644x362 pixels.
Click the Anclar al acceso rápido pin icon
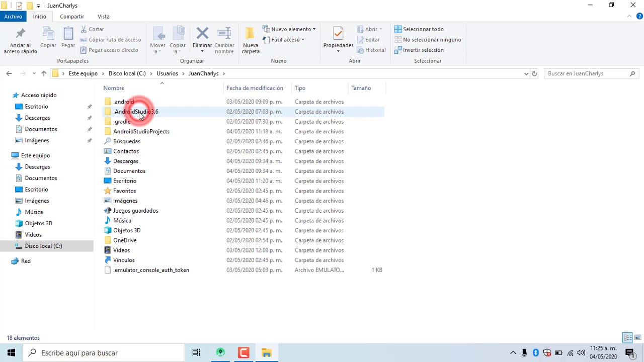pos(20,34)
